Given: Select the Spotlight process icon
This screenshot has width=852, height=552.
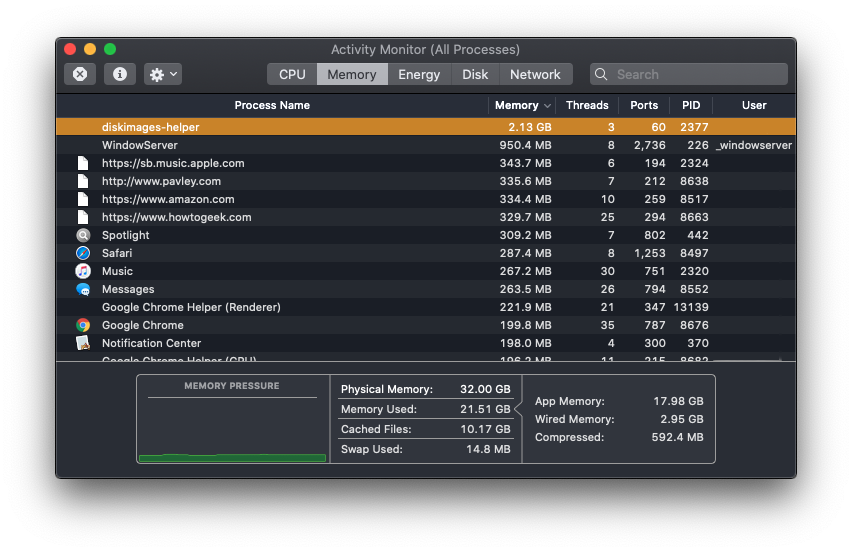Looking at the screenshot, I should pos(83,235).
